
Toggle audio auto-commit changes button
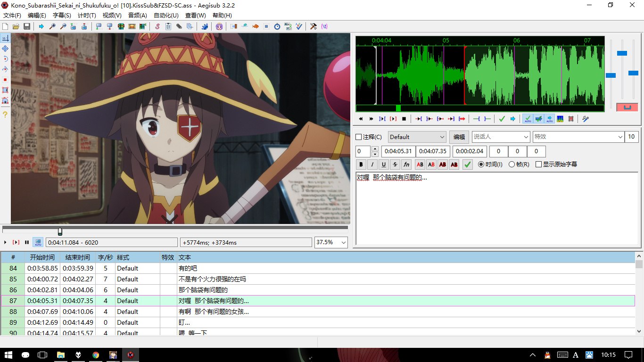coord(528,119)
